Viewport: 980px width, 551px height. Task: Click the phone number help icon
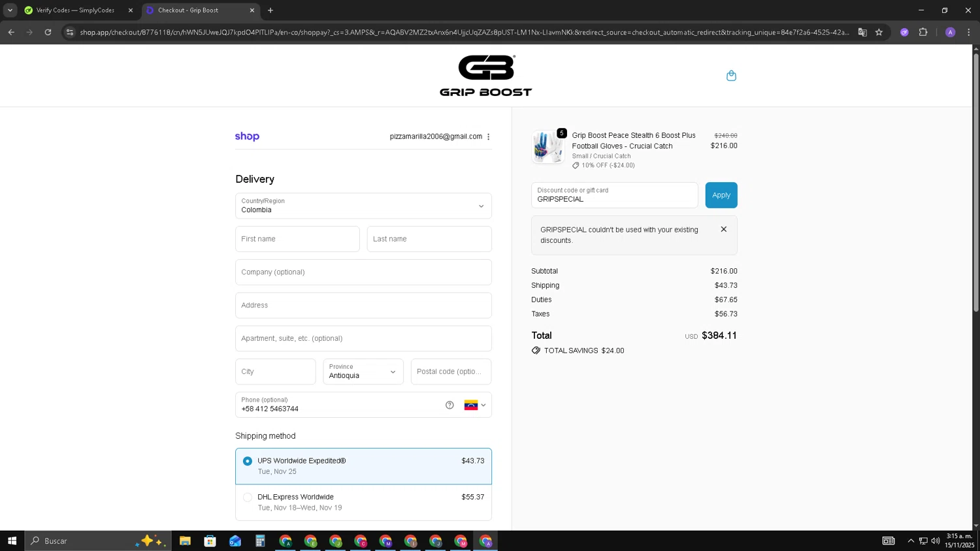pos(449,405)
